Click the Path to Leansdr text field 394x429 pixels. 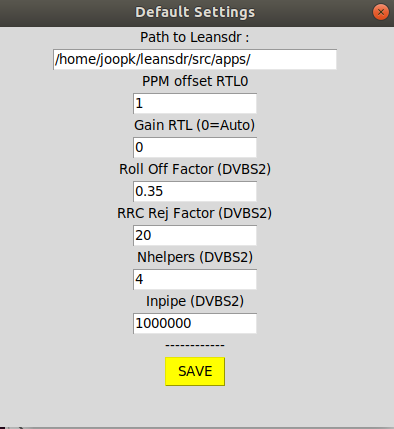tap(195, 59)
